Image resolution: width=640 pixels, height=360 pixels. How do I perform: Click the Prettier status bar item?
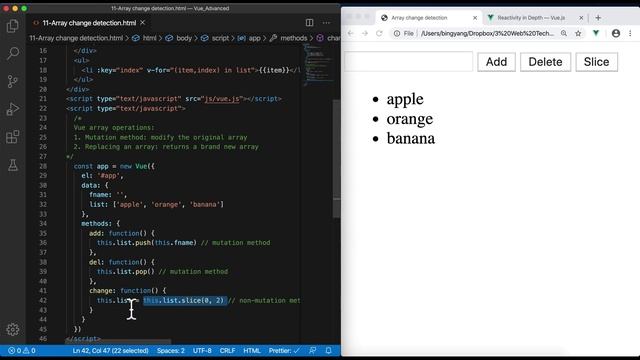[284, 351]
